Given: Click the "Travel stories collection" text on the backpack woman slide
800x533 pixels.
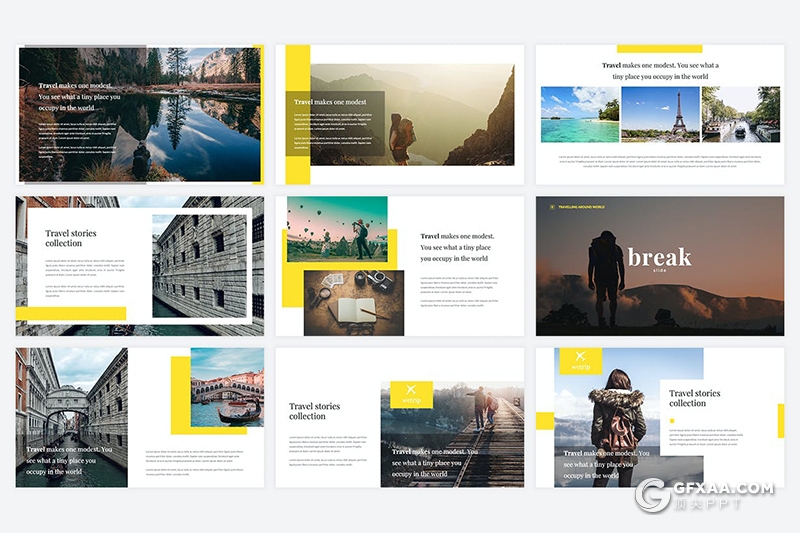Looking at the screenshot, I should click(694, 398).
